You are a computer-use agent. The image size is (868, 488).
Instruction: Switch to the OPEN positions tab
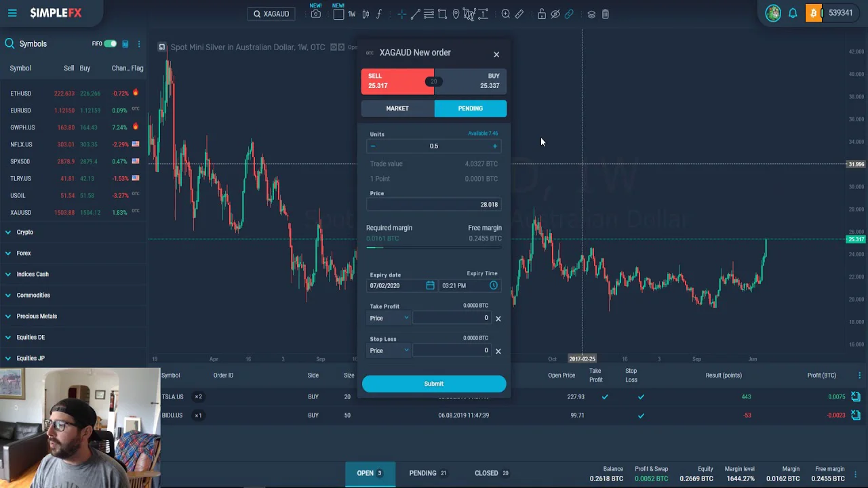pyautogui.click(x=370, y=473)
